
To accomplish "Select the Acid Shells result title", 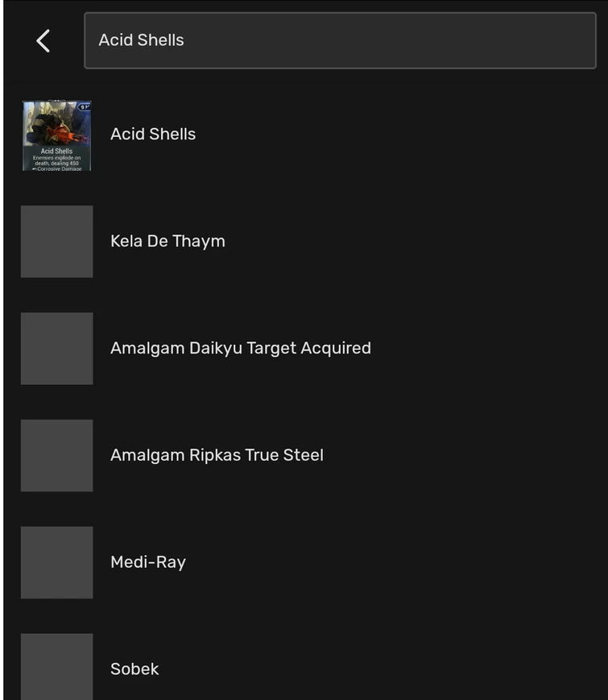I will point(153,135).
